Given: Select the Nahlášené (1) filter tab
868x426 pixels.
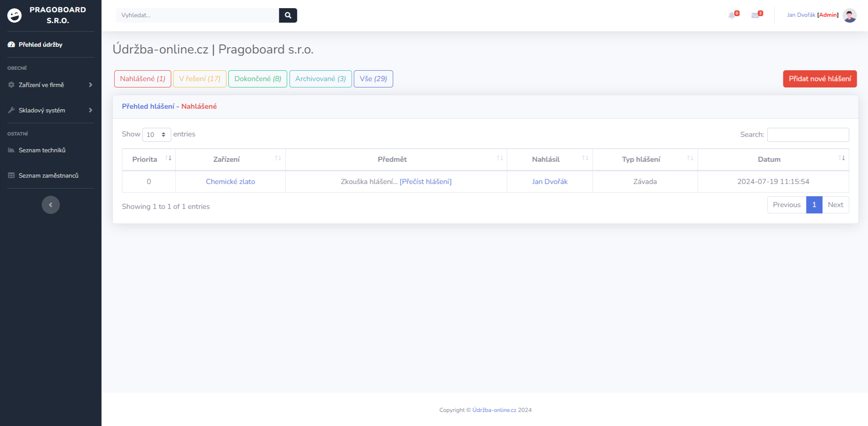Looking at the screenshot, I should tap(143, 79).
